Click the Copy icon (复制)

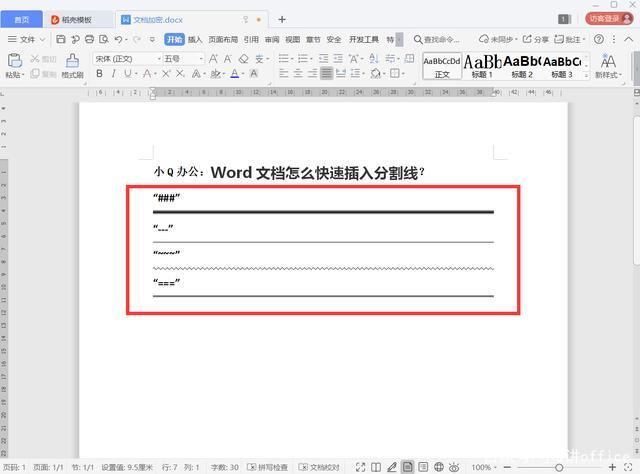point(35,73)
